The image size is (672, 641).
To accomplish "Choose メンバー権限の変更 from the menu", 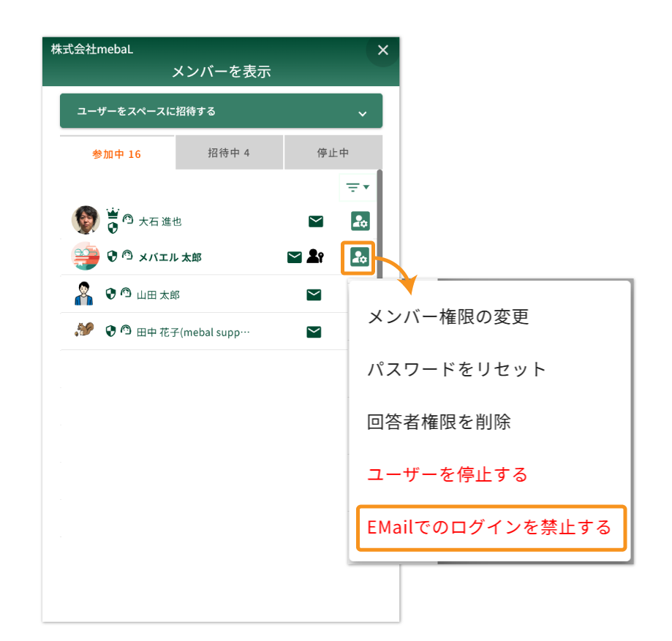I will pyautogui.click(x=448, y=316).
